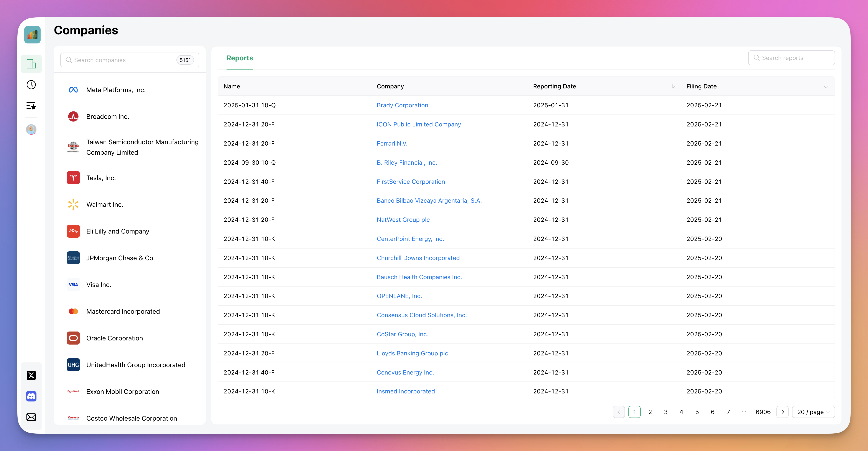Sort by Filing Date arrow
The image size is (868, 451).
(825, 86)
